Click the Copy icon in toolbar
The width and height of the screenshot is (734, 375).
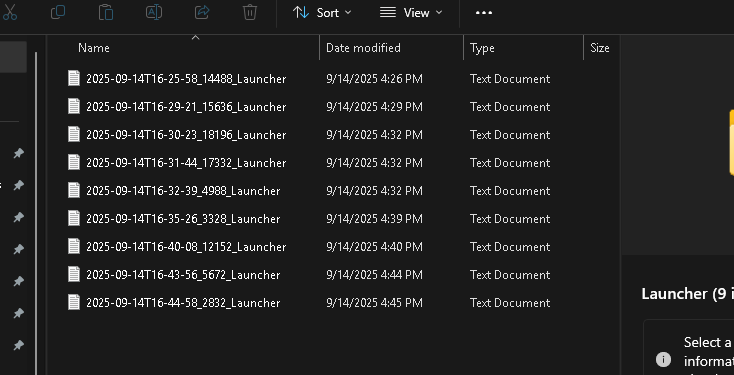click(58, 12)
